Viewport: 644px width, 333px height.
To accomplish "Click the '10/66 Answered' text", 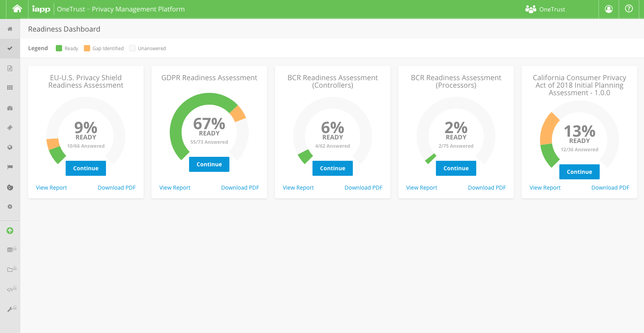I will pyautogui.click(x=86, y=146).
